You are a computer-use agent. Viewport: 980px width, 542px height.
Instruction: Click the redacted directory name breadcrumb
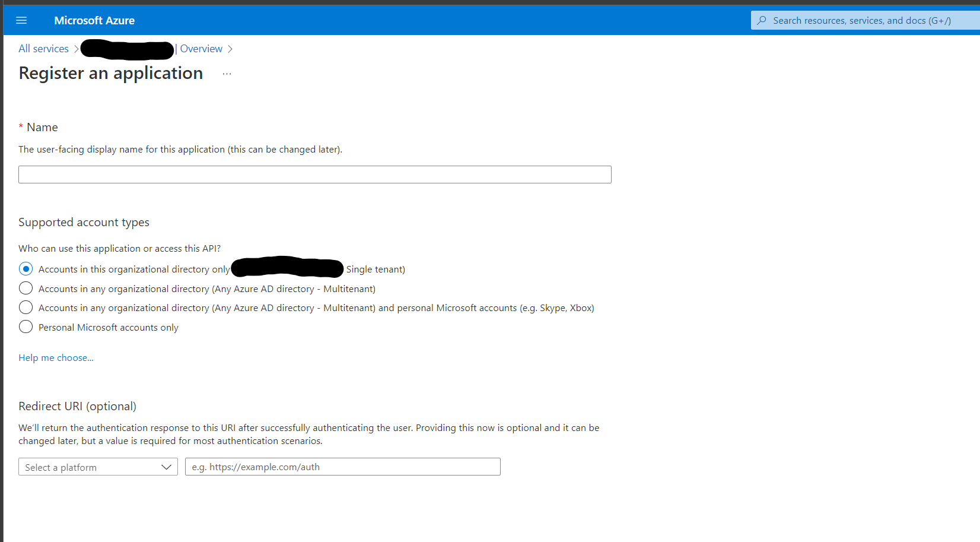tap(127, 50)
